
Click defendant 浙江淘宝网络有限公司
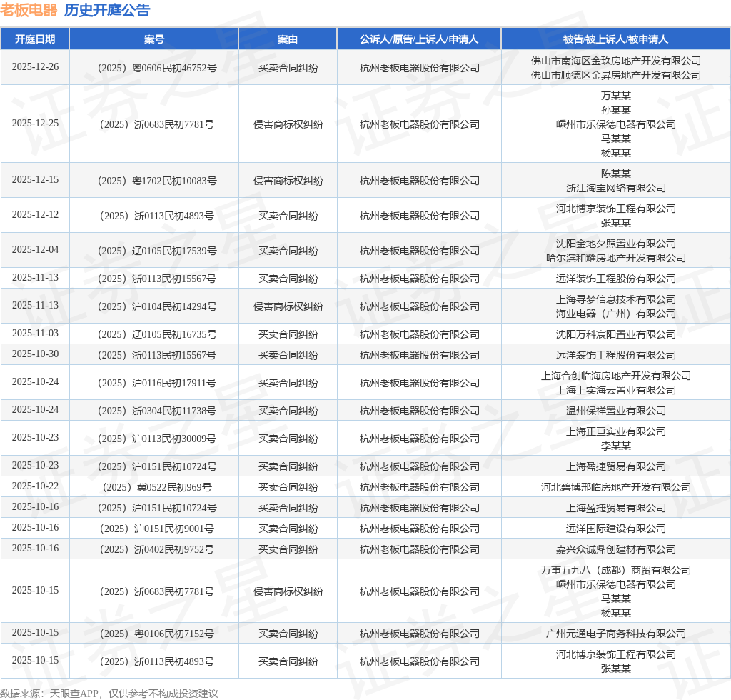[x=616, y=188]
